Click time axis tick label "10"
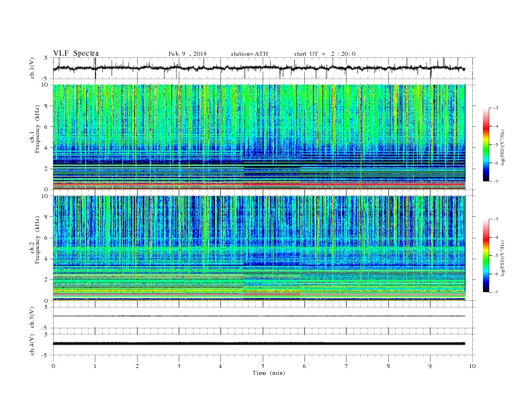Screen dimensions: 532x411 point(472,366)
